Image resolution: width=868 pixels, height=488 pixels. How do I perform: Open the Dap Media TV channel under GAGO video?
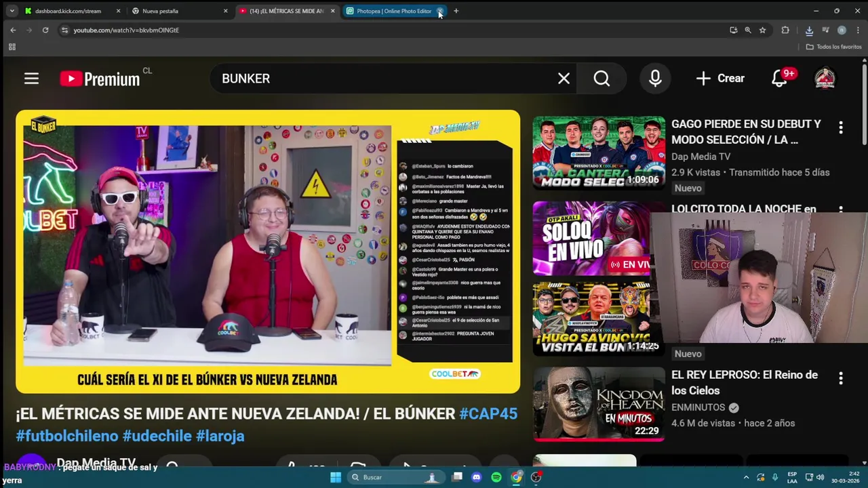pyautogui.click(x=701, y=157)
